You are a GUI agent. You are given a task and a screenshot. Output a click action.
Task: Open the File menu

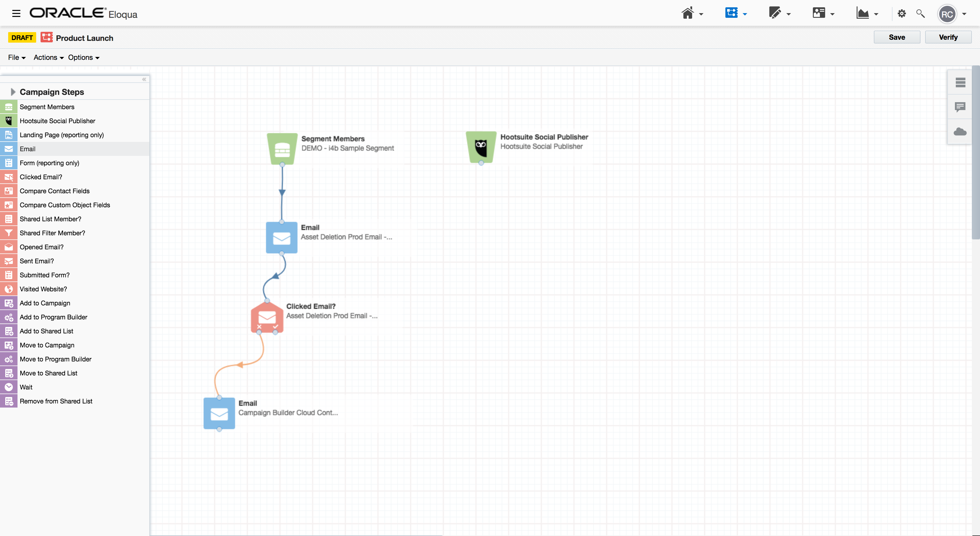click(16, 58)
